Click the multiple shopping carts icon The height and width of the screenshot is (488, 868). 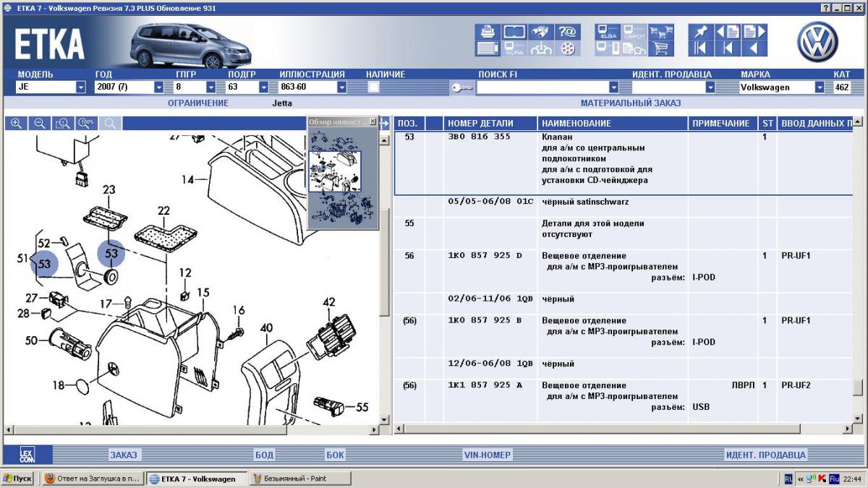tap(661, 32)
